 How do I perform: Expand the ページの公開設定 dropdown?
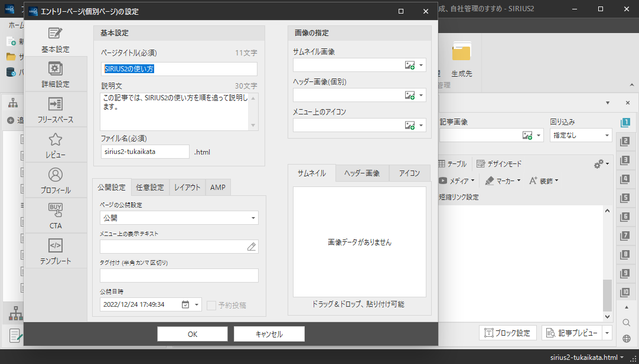point(253,218)
